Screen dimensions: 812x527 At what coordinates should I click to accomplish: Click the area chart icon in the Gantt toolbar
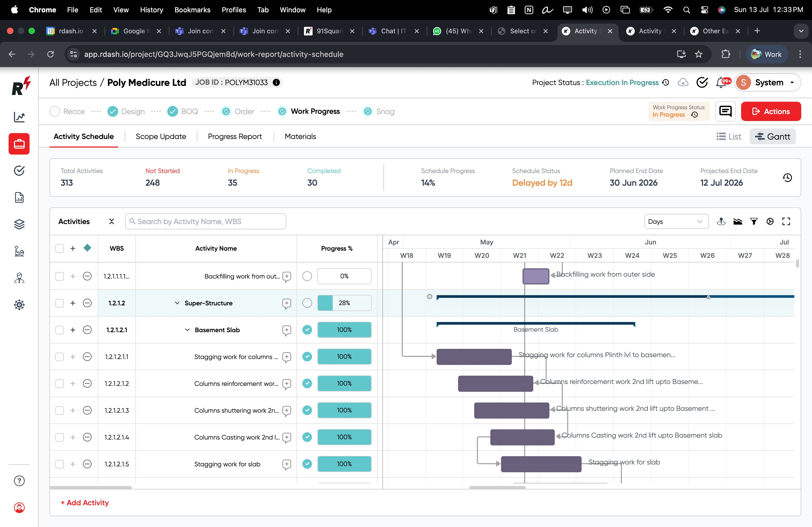pyautogui.click(x=738, y=222)
